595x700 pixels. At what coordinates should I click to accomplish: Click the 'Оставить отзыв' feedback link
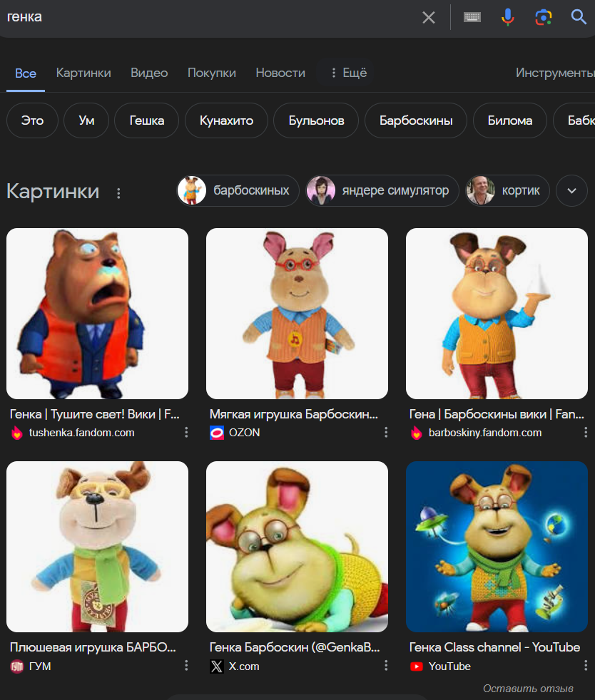coord(528,689)
